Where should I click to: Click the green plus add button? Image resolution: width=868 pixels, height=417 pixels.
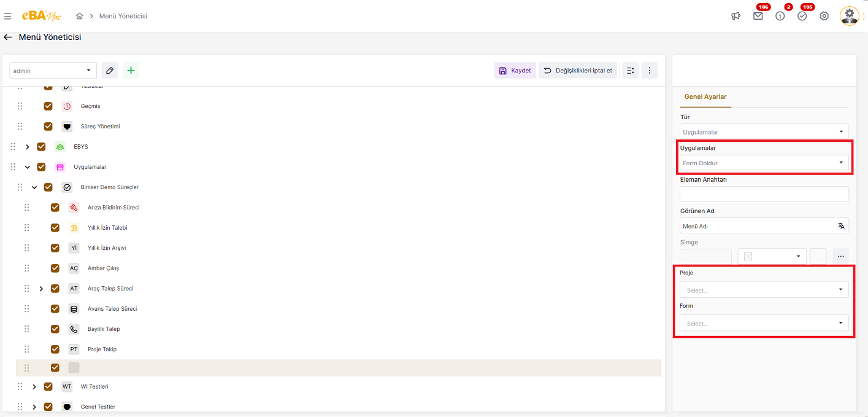click(131, 71)
